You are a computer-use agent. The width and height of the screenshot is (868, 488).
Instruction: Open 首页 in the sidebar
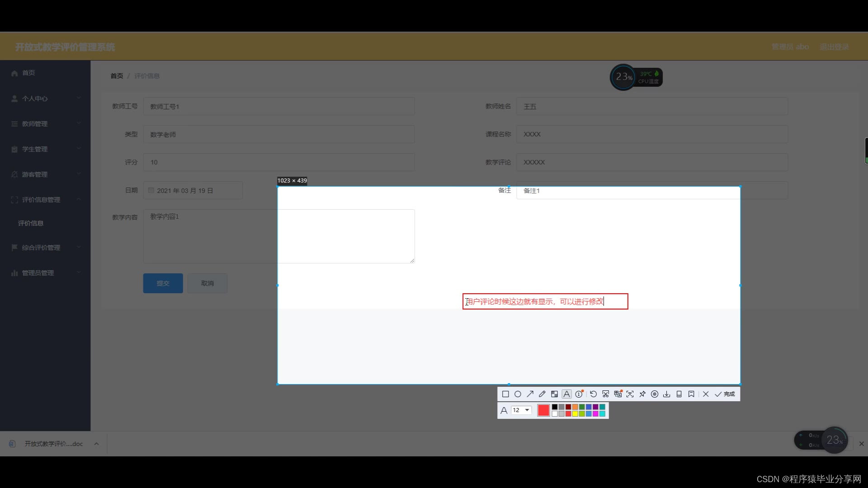coord(45,73)
